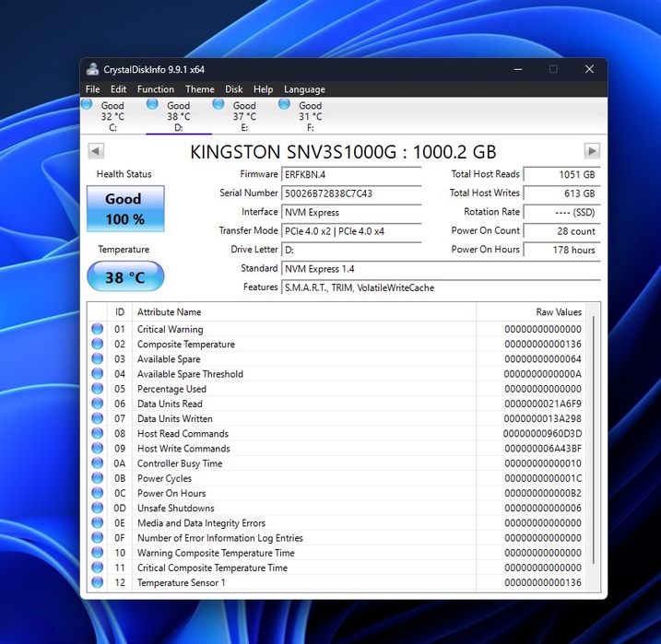Click Total Host Writes value 613 GB
Viewport: 661px width, 644px height.
[561, 193]
